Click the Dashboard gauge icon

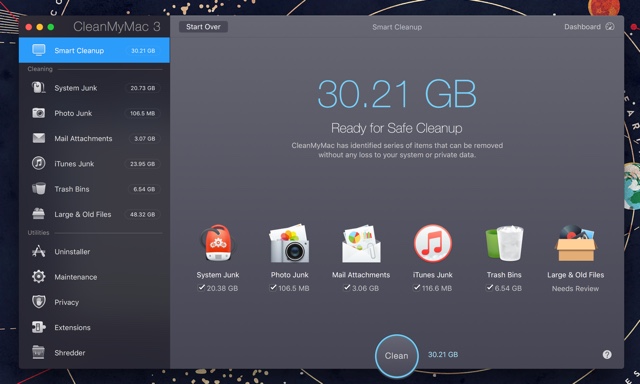[610, 27]
